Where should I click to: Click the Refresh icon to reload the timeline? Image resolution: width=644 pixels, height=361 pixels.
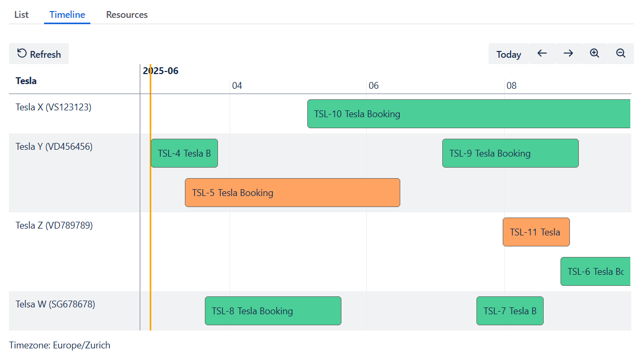pos(21,53)
